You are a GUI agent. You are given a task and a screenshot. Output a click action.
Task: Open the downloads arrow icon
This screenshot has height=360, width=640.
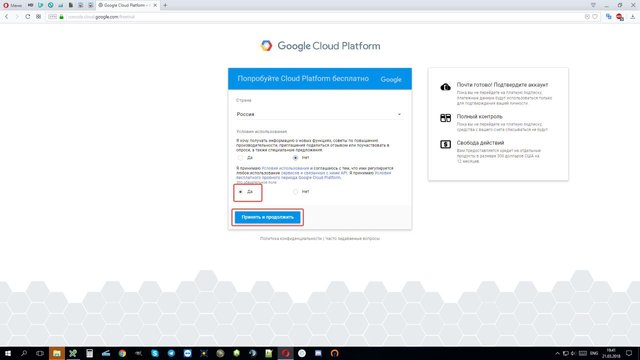point(633,17)
